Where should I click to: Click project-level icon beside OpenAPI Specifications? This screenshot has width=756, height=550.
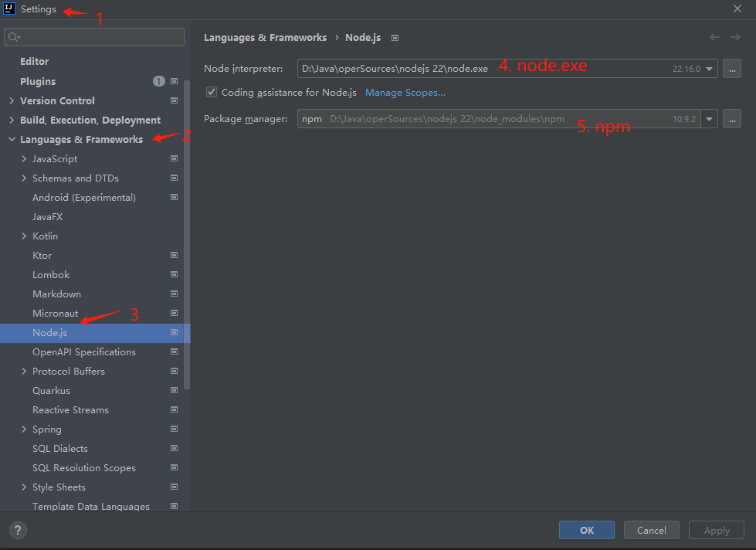pos(174,351)
